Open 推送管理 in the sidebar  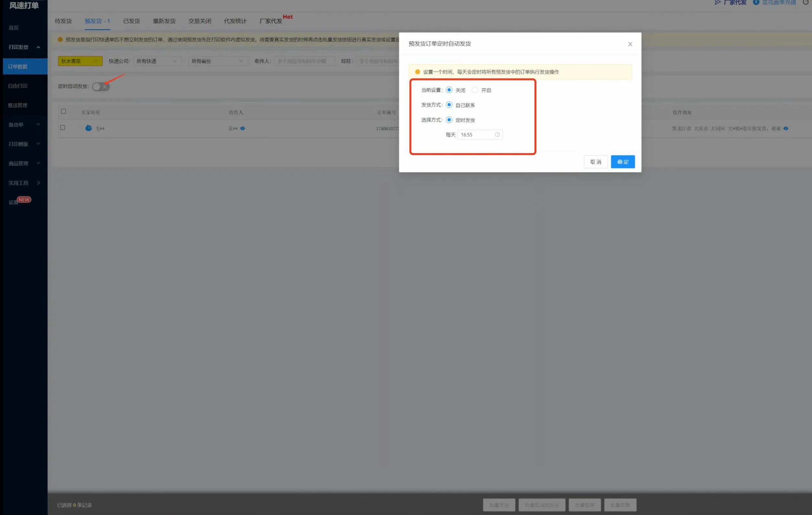click(18, 105)
